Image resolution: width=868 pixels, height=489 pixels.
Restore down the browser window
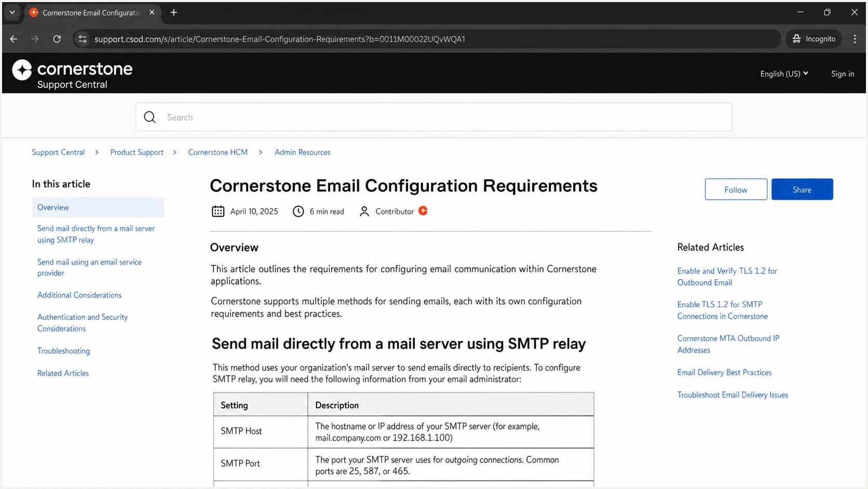(827, 12)
